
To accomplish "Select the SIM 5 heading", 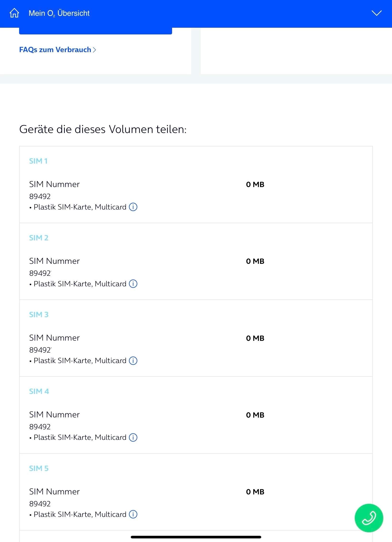I will 39,468.
